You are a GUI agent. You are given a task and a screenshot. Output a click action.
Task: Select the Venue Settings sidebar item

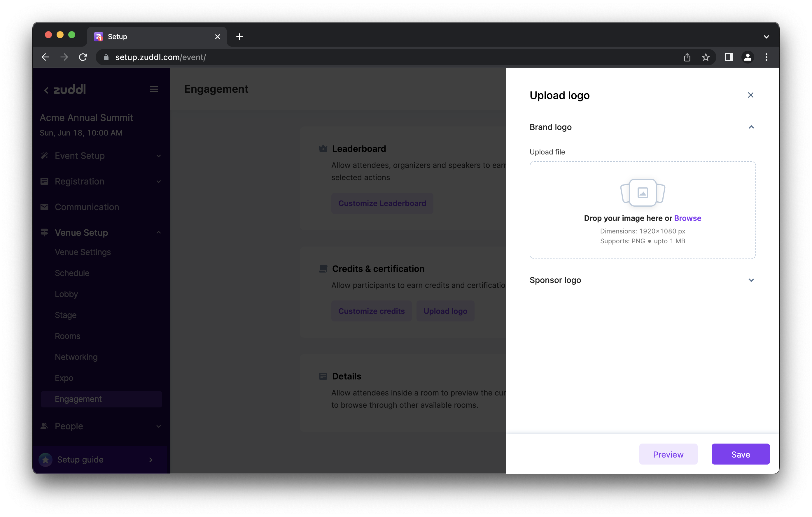click(x=83, y=252)
